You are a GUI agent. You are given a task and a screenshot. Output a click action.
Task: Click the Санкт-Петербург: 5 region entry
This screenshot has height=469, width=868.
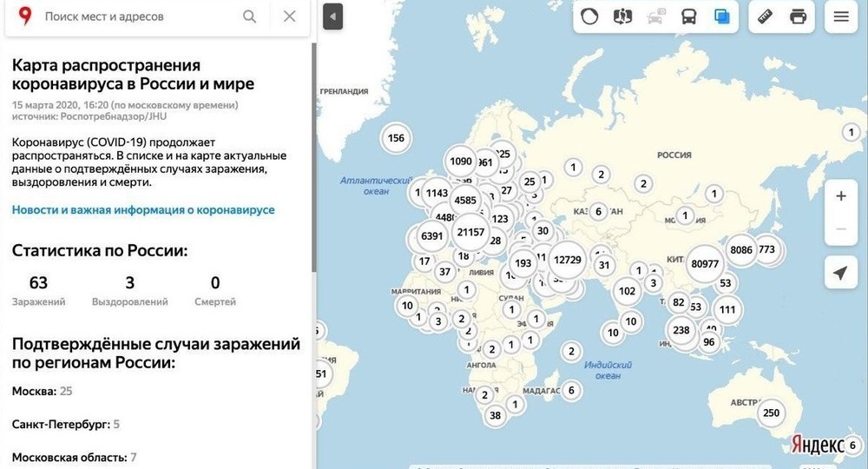pyautogui.click(x=66, y=424)
